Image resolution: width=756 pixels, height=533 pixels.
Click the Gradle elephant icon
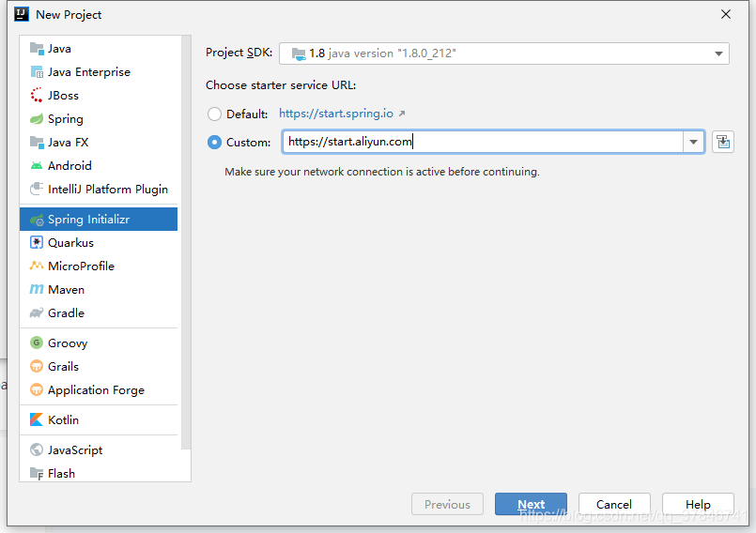tap(37, 313)
